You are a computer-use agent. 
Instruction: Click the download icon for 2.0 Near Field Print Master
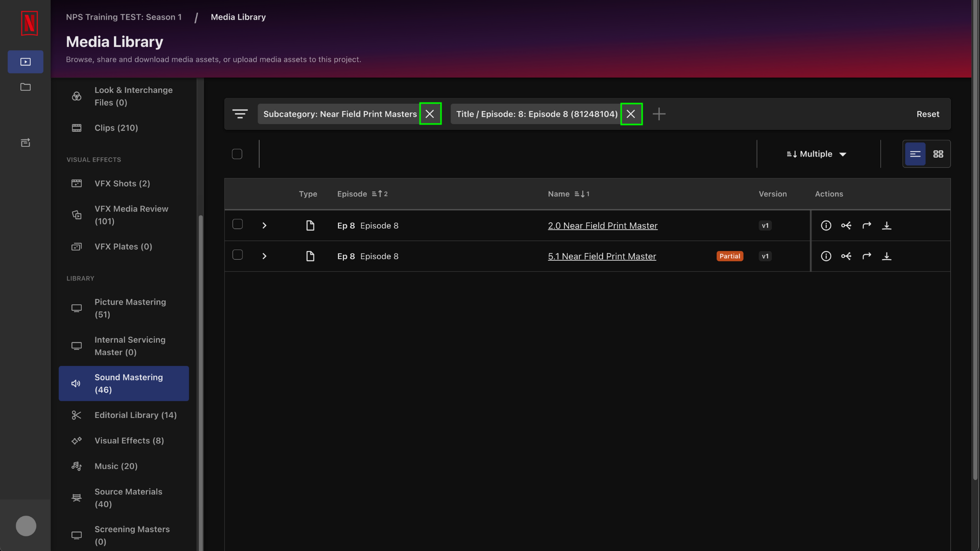tap(887, 226)
